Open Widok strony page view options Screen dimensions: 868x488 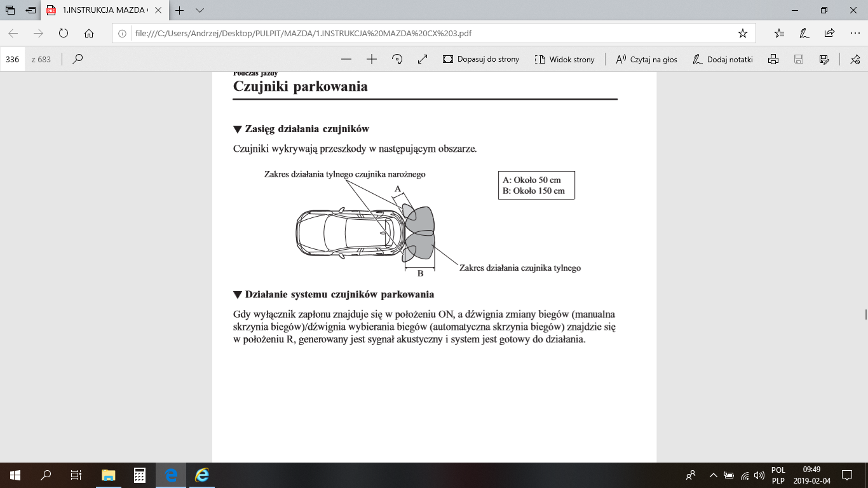(564, 59)
